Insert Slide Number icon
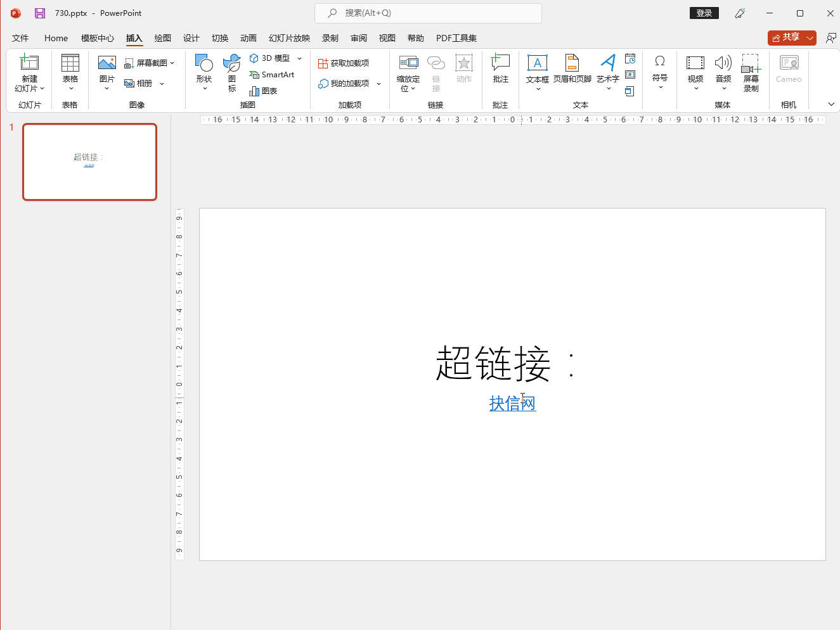 (x=630, y=75)
